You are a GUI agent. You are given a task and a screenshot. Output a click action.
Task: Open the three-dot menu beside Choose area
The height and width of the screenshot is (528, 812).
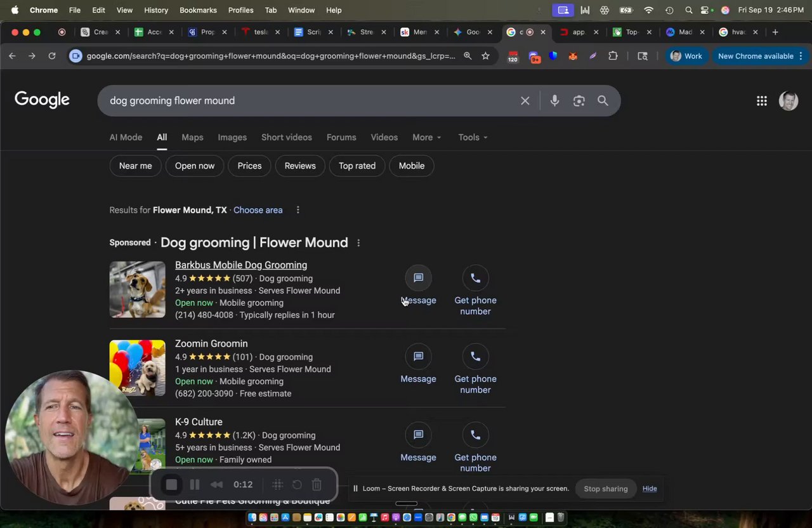click(298, 210)
